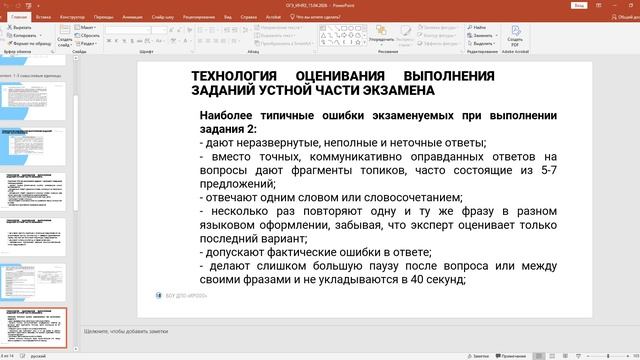
Task: Switch to Reading view icon
Action: click(565, 356)
